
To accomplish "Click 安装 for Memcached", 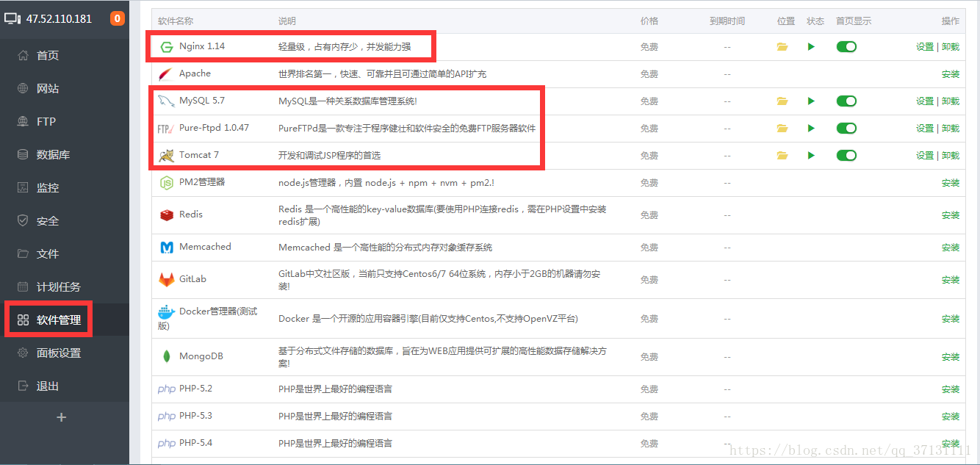I will click(x=951, y=248).
